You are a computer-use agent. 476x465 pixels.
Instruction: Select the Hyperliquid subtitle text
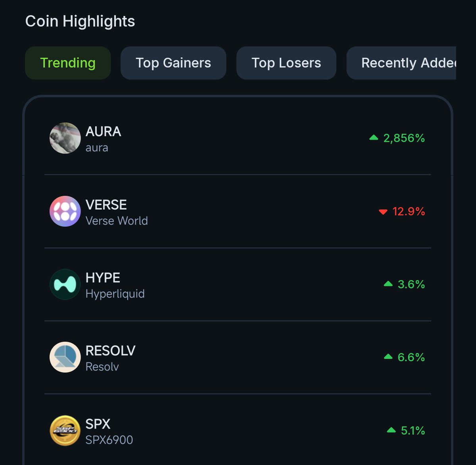(x=115, y=294)
